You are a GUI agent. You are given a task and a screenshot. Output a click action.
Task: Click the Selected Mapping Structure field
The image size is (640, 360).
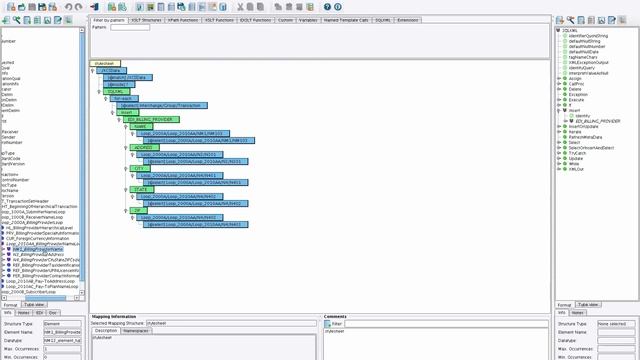click(231, 323)
